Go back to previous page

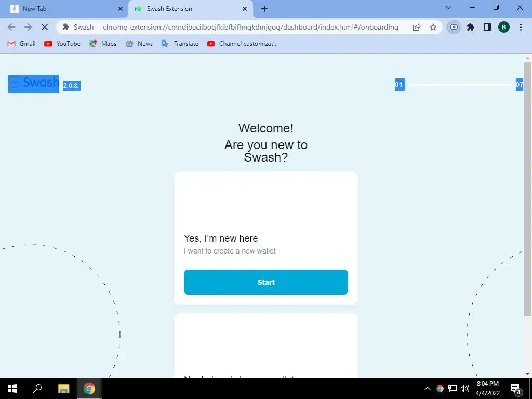[x=11, y=27]
